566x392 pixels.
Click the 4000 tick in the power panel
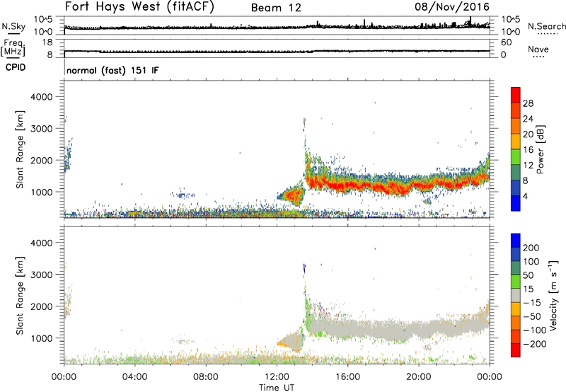(41, 97)
